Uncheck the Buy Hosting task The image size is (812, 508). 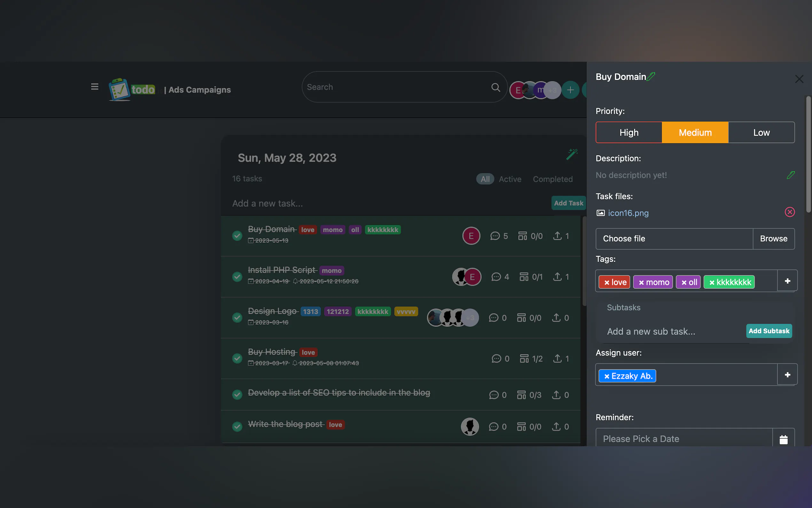tap(237, 358)
